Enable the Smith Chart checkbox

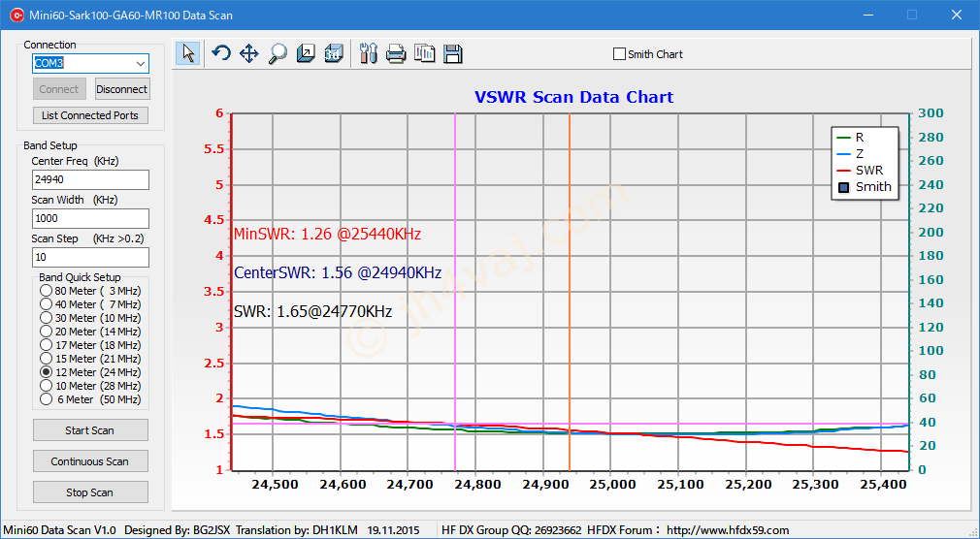[x=619, y=54]
